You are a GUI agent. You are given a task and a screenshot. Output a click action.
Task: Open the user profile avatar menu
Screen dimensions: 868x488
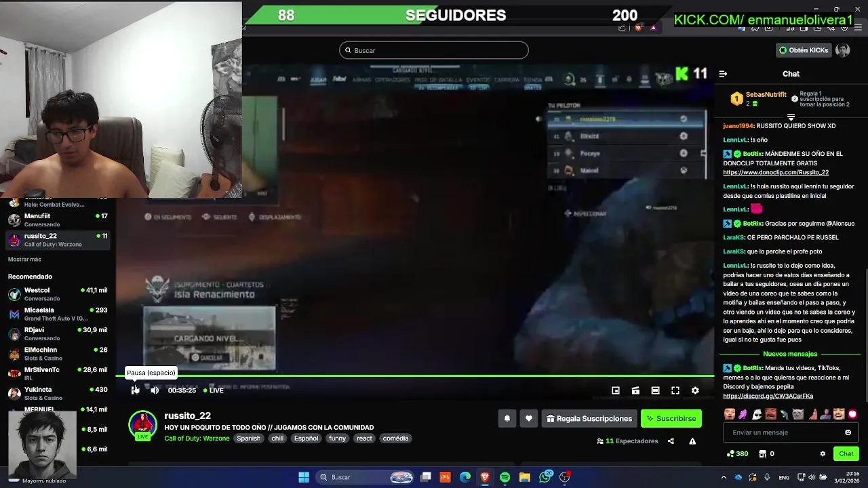point(843,50)
